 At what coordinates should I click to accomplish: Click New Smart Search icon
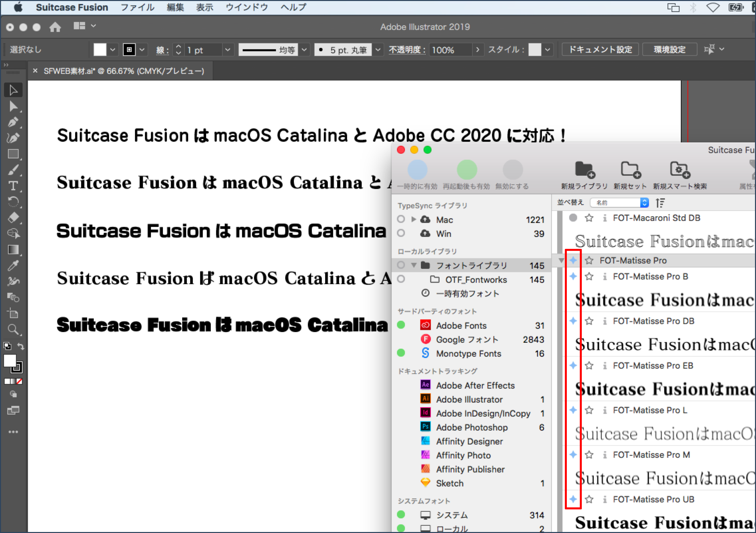[680, 170]
